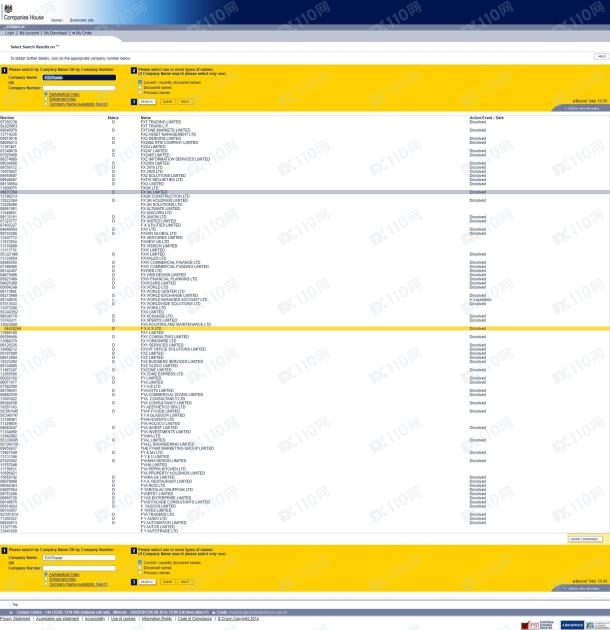Screen dimensions: 610x630
Task: Select the FXY CONSULTING LIMITED row
Action: [305, 337]
